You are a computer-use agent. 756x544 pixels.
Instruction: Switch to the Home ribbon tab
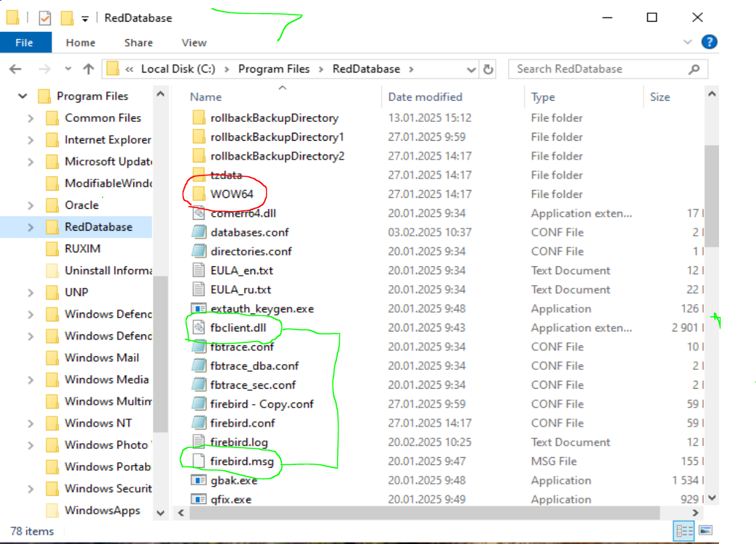coord(80,43)
